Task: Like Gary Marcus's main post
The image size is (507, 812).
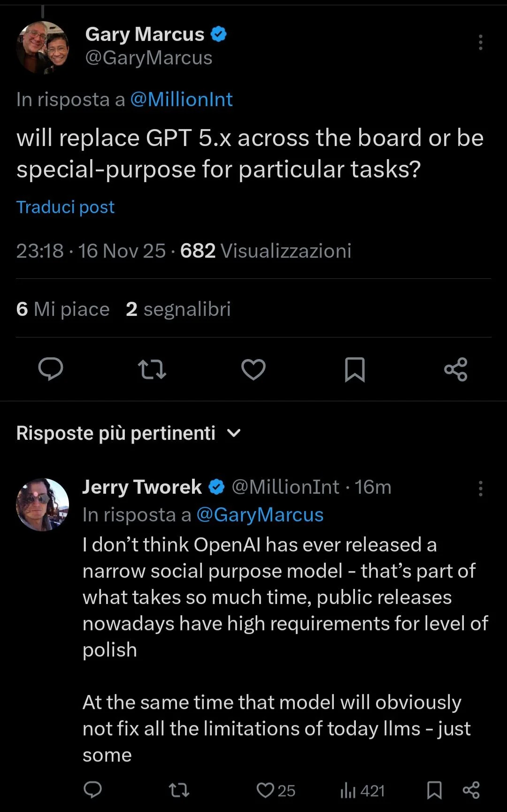Action: pos(253,369)
